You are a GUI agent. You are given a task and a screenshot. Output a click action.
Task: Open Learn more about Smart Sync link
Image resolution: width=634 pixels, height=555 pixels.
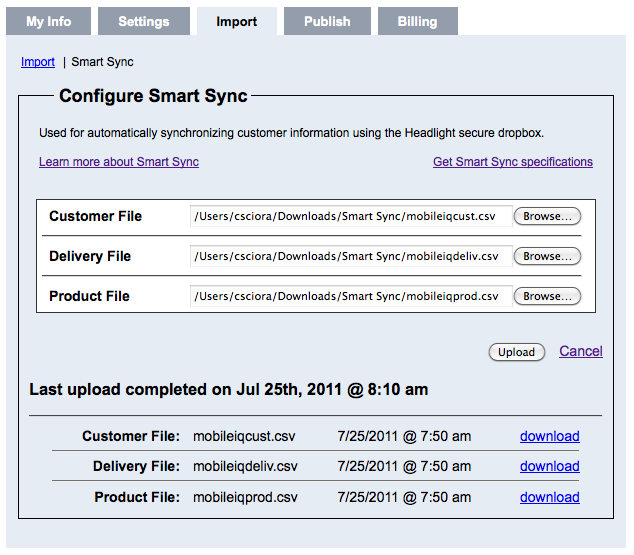point(118,162)
